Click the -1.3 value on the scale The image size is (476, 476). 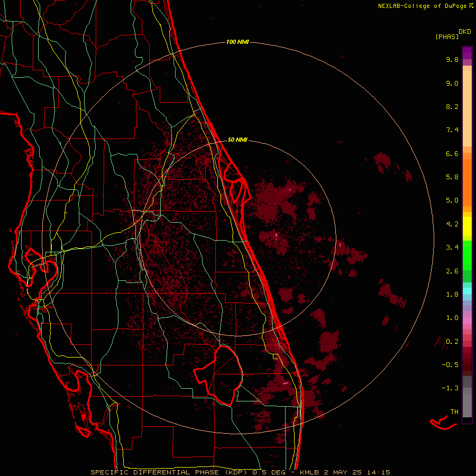point(450,388)
